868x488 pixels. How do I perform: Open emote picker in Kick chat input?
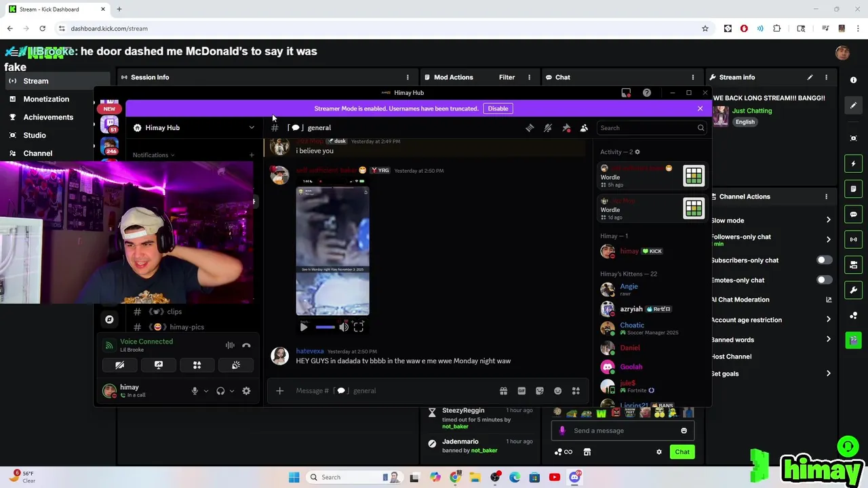pos(684,430)
